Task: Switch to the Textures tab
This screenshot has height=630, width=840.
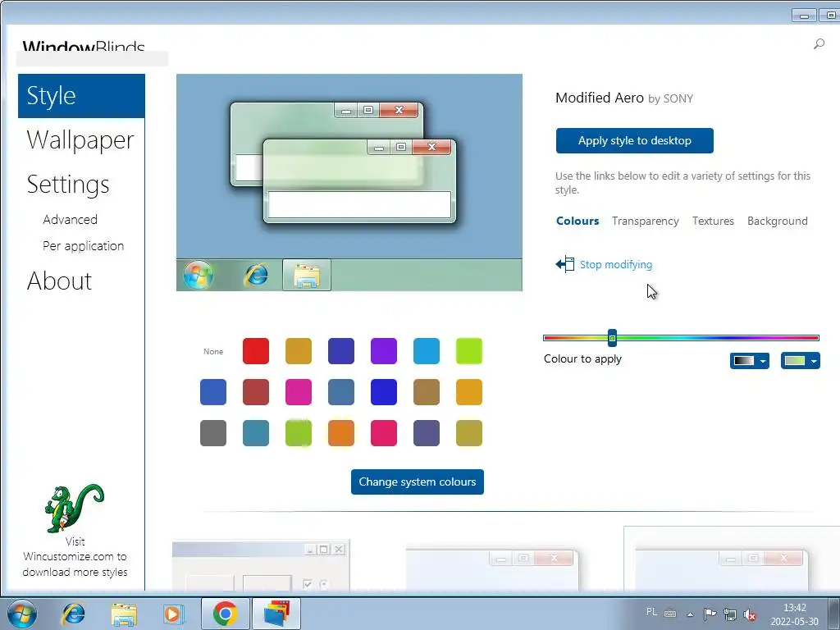Action: pyautogui.click(x=713, y=221)
